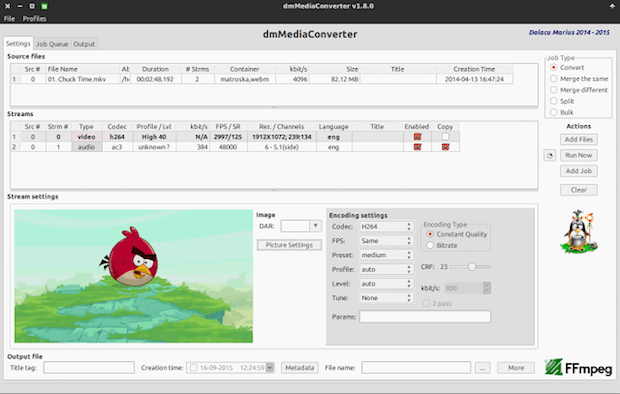Open the Level auto selector
Image resolution: width=620 pixels, height=394 pixels.
click(386, 284)
